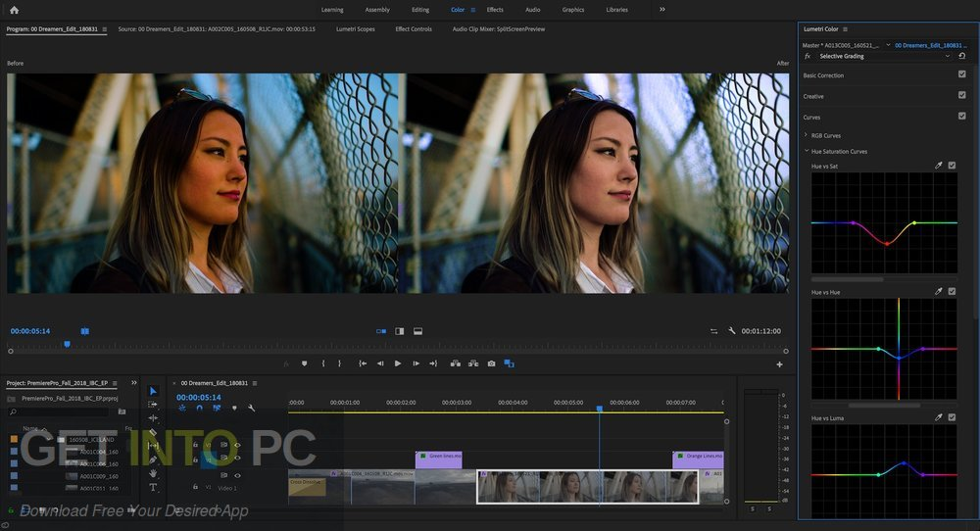The height and width of the screenshot is (531, 980).
Task: Click the Curves section heading
Action: pyautogui.click(x=812, y=117)
